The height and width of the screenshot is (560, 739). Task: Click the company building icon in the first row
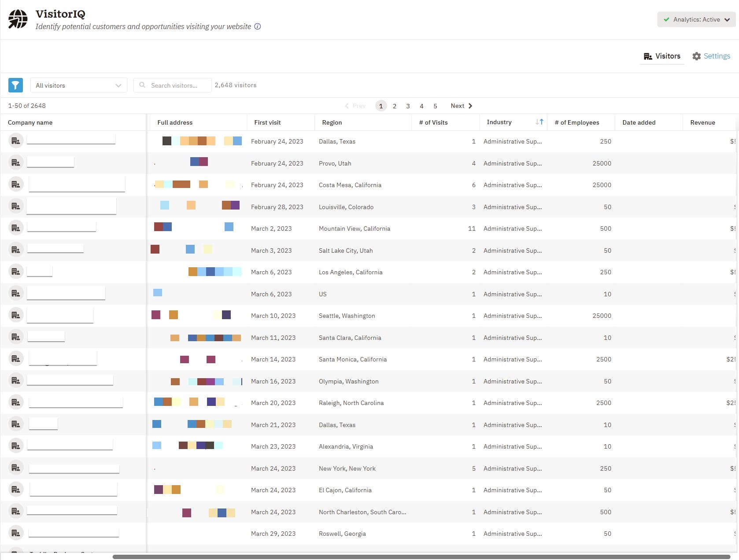click(x=16, y=140)
